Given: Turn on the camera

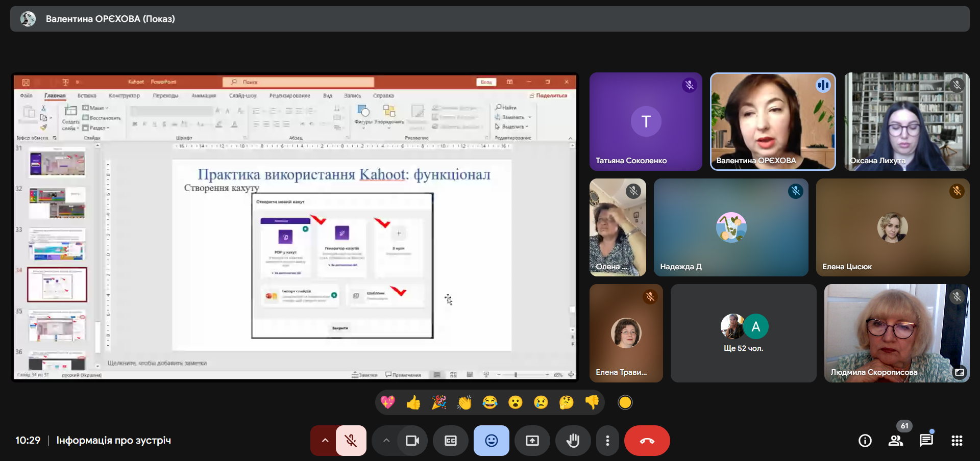Looking at the screenshot, I should point(412,441).
